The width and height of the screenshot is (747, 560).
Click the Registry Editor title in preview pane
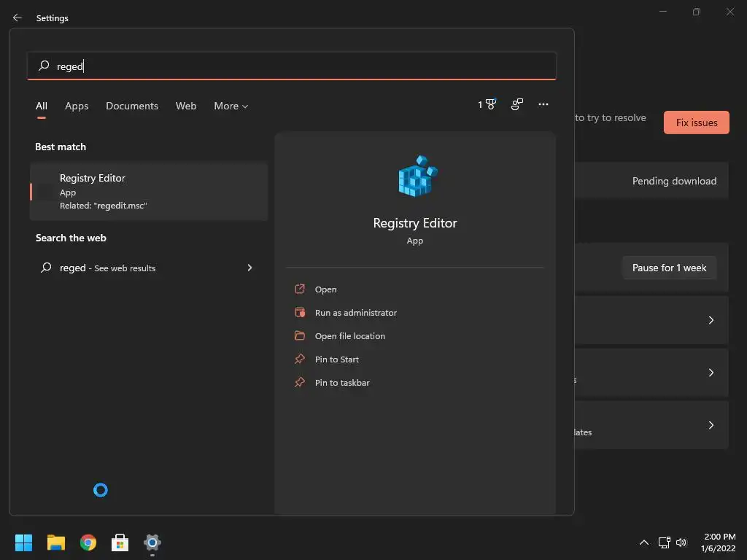[415, 223]
